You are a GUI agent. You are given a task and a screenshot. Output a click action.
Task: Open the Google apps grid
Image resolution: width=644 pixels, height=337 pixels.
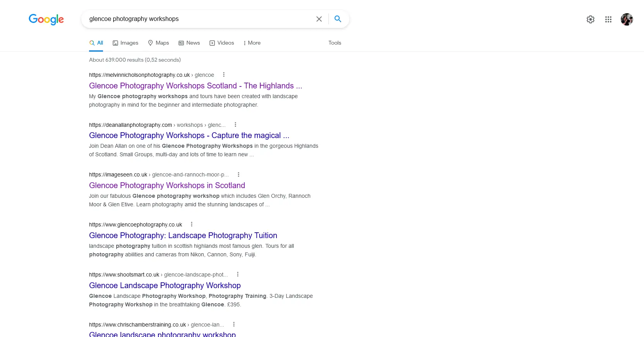608,19
